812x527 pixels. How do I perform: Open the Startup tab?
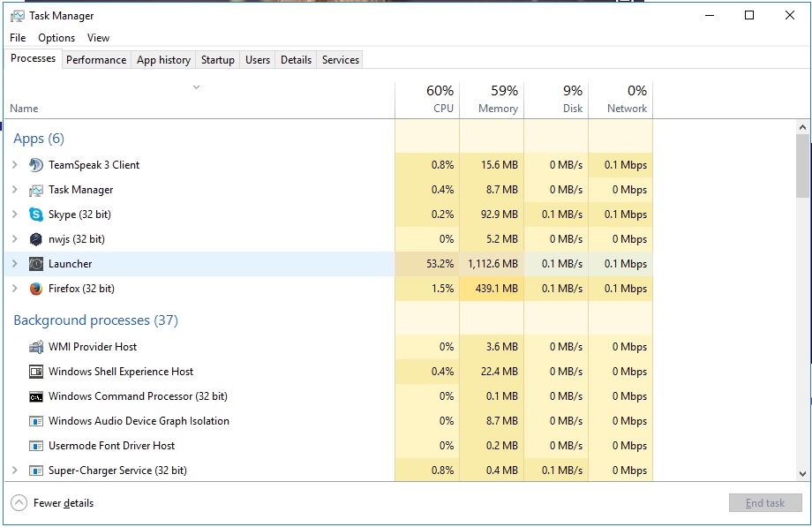(x=217, y=60)
